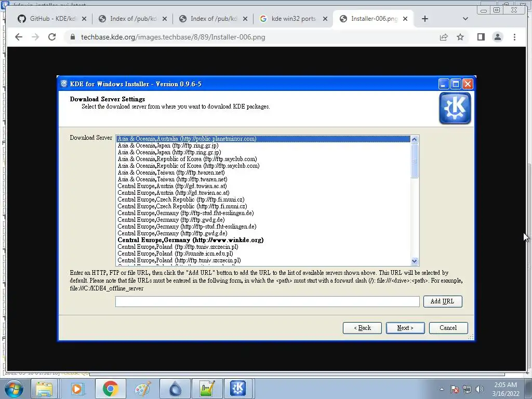Select Germany ftp://ftp.gwdg.de server
Viewport: 532px width, 399px height.
click(263, 220)
